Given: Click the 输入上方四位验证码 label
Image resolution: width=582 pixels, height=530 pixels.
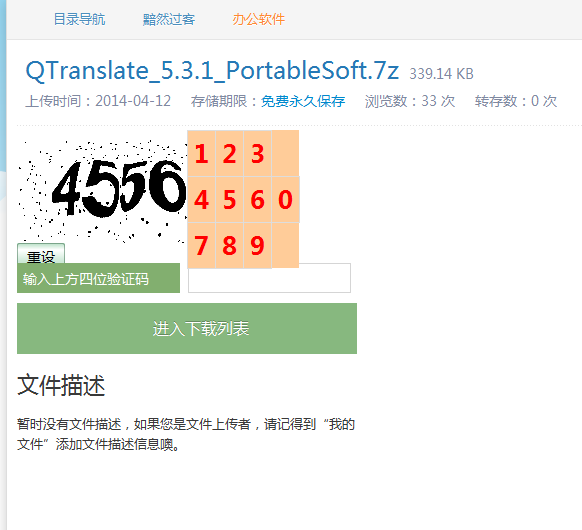Looking at the screenshot, I should (98, 278).
